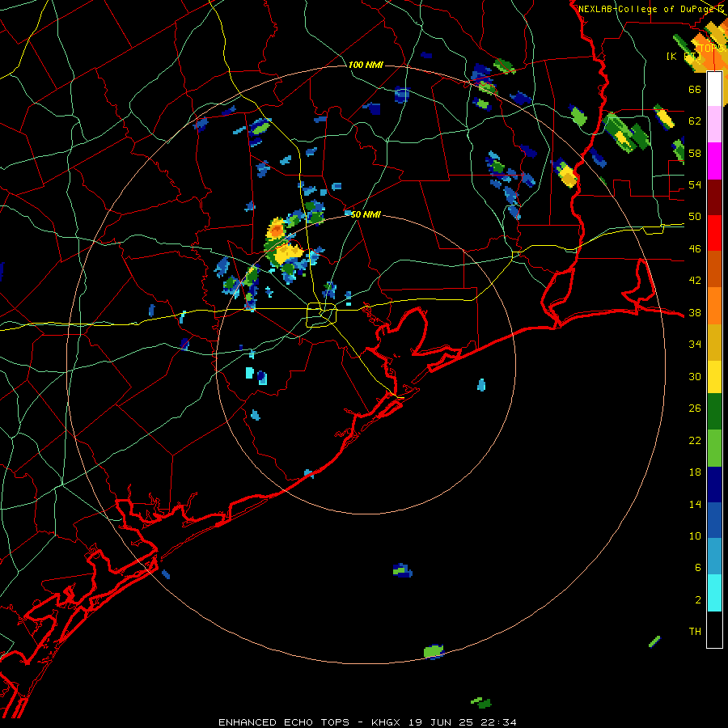
Task: Select the 6 value on the legend
Action: coord(698,568)
